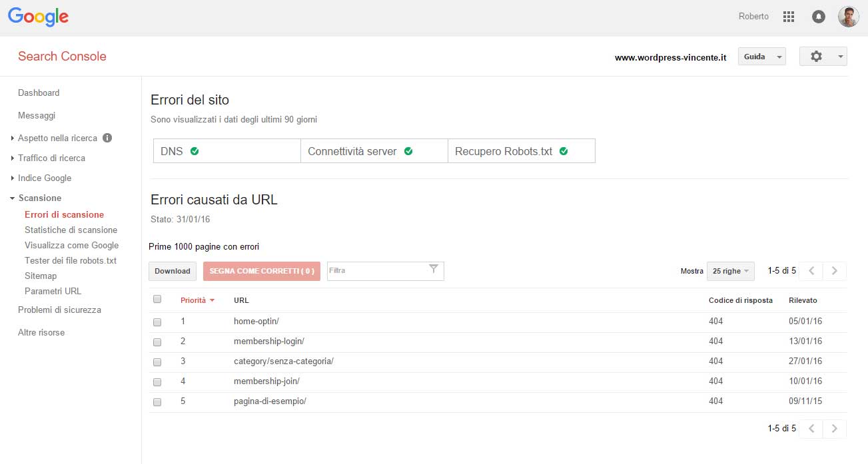Viewport: 868px width, 464px height.
Task: Open Sitemap in the sidebar
Action: (x=41, y=276)
